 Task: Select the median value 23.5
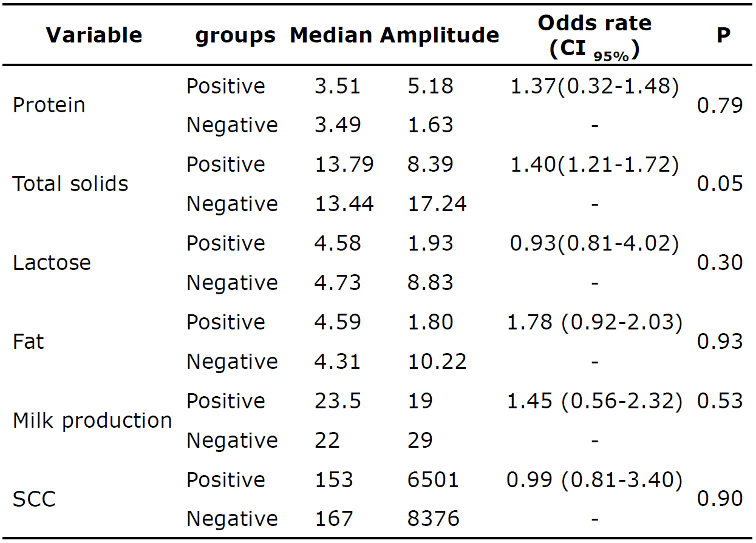pyautogui.click(x=338, y=401)
